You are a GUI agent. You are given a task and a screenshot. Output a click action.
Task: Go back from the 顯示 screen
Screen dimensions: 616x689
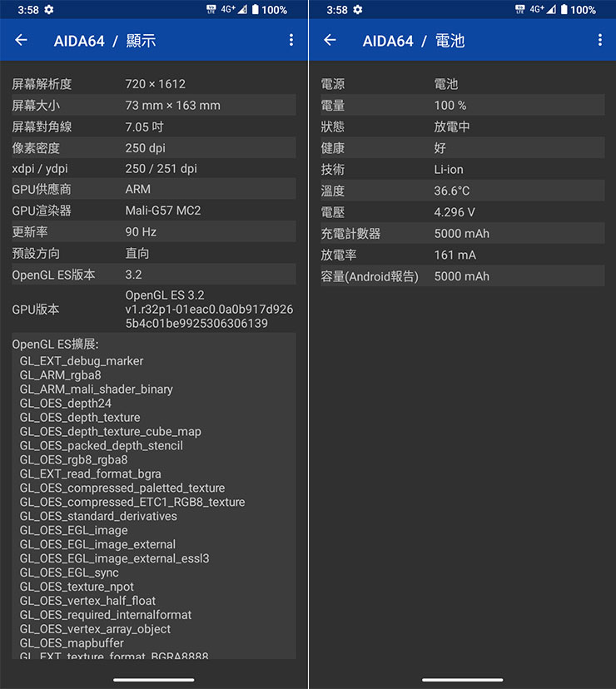(x=21, y=41)
